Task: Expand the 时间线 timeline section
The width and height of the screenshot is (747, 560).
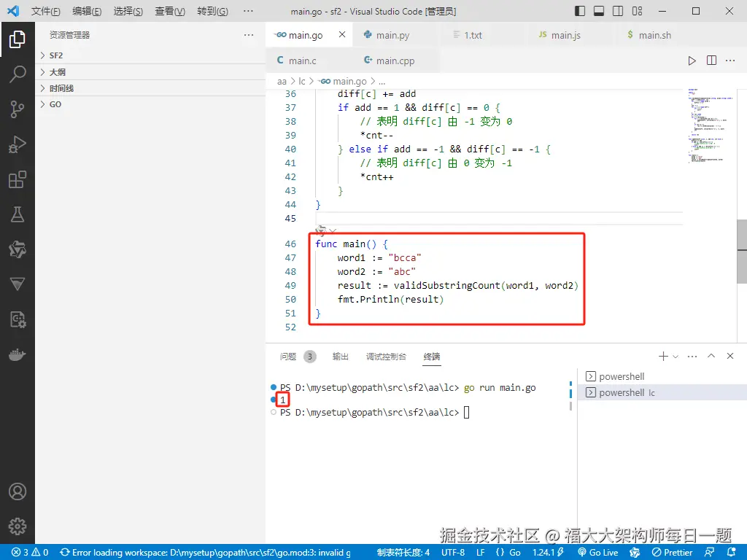Action: (150, 88)
